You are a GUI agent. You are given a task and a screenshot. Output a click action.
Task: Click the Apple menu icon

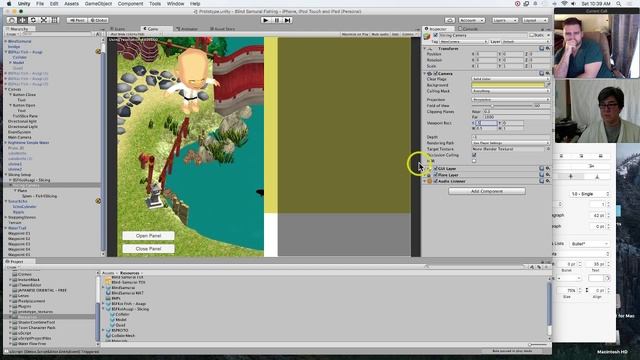(9, 4)
